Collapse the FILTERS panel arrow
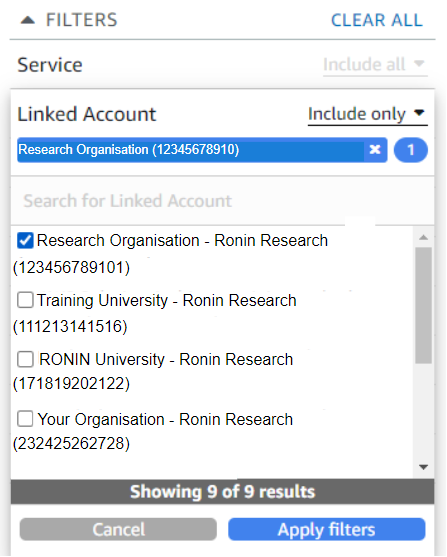The image size is (447, 557). pos(28,20)
